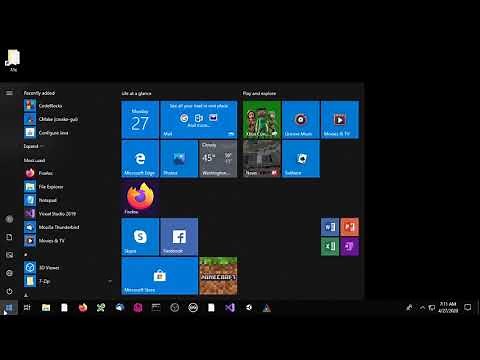Image resolution: width=480 pixels, height=360 pixels.
Task: Open Visual Studio 2019 in Start list
Action: pyautogui.click(x=50, y=214)
